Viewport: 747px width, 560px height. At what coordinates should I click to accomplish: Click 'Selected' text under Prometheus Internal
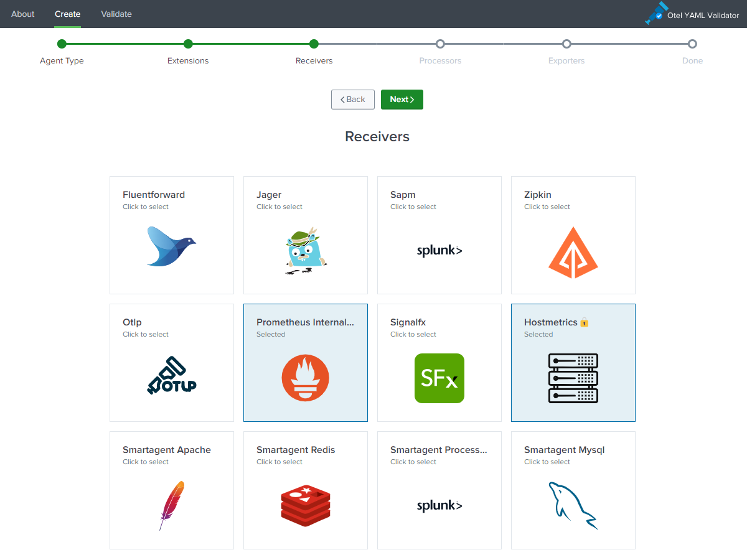click(x=271, y=334)
